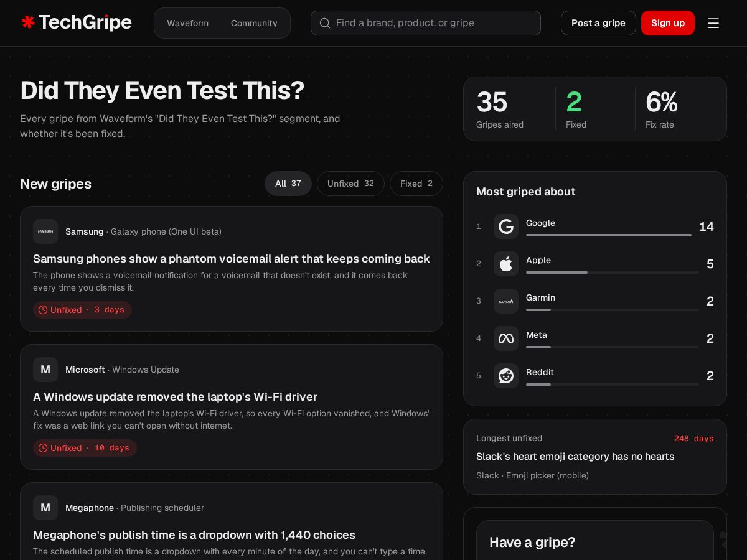Click the 248 days red label
The width and height of the screenshot is (747, 560).
tap(693, 439)
